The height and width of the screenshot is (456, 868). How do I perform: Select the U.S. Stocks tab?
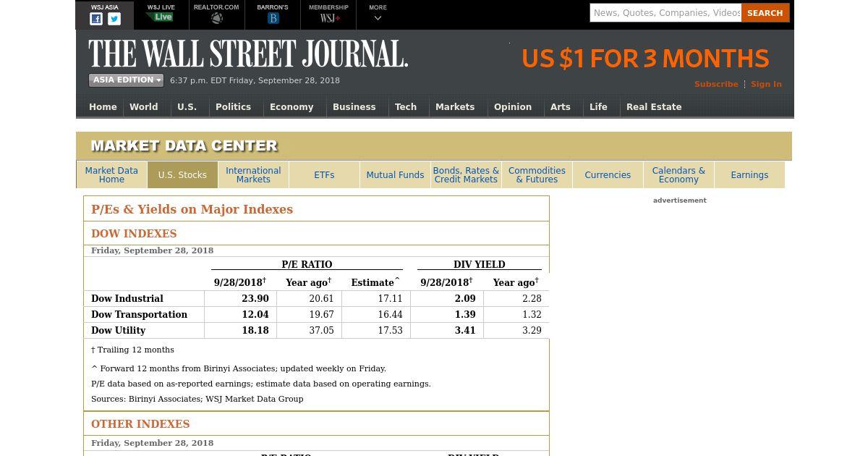point(182,175)
